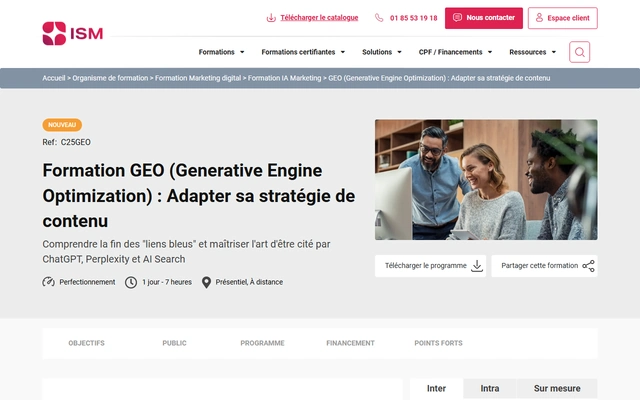Click the clock icon next to 1 jour - 7 heures

[x=131, y=282]
